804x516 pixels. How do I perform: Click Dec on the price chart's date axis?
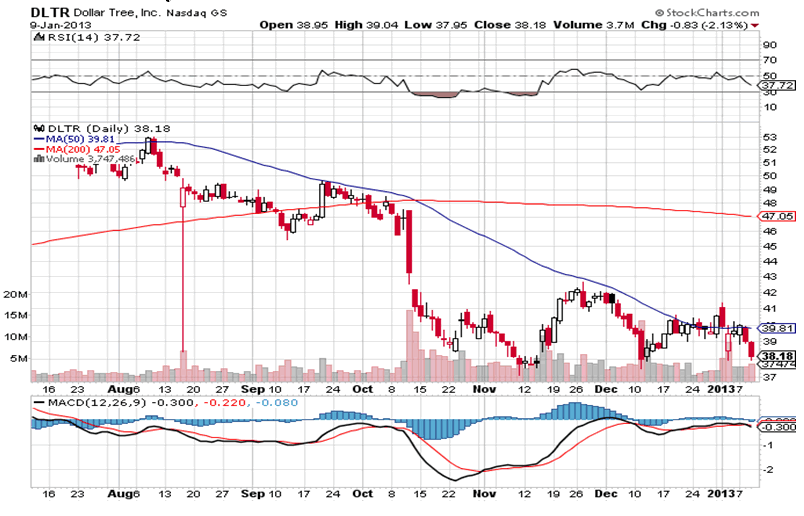[606, 389]
